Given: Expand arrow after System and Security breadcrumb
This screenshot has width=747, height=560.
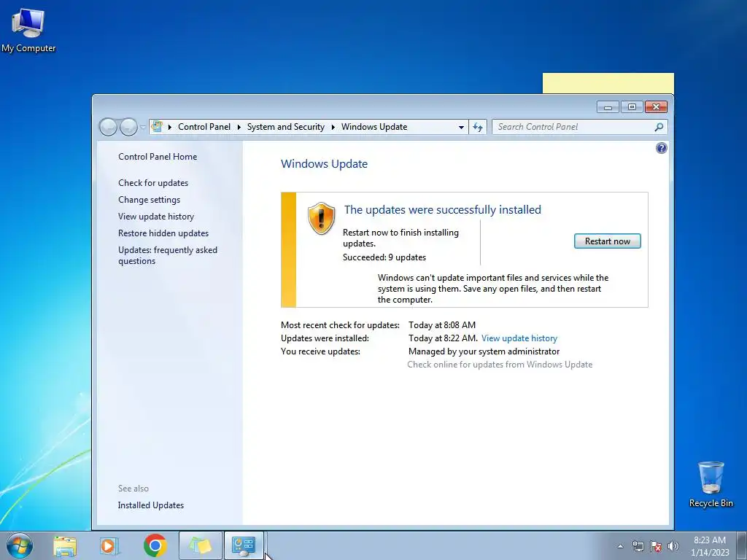Looking at the screenshot, I should [x=333, y=127].
